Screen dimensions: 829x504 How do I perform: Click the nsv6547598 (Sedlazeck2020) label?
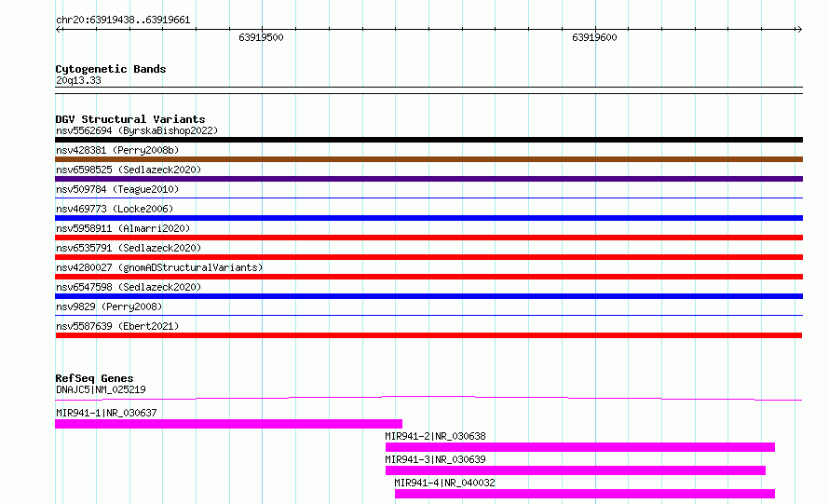click(x=129, y=287)
